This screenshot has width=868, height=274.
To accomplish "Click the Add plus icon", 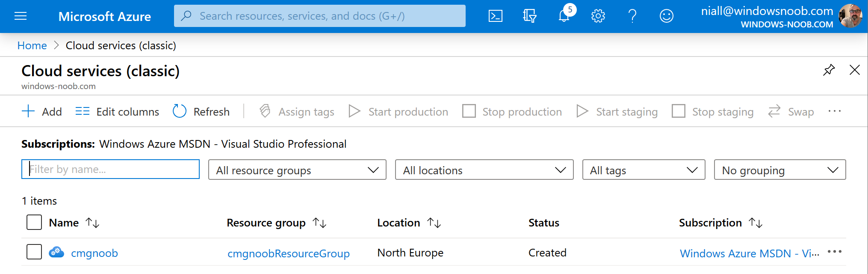I will (28, 111).
